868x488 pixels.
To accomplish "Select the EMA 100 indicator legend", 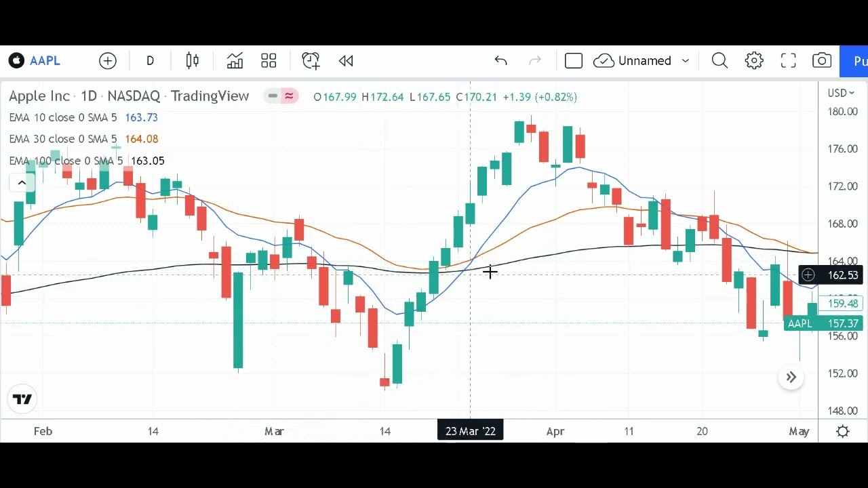I will pos(66,161).
